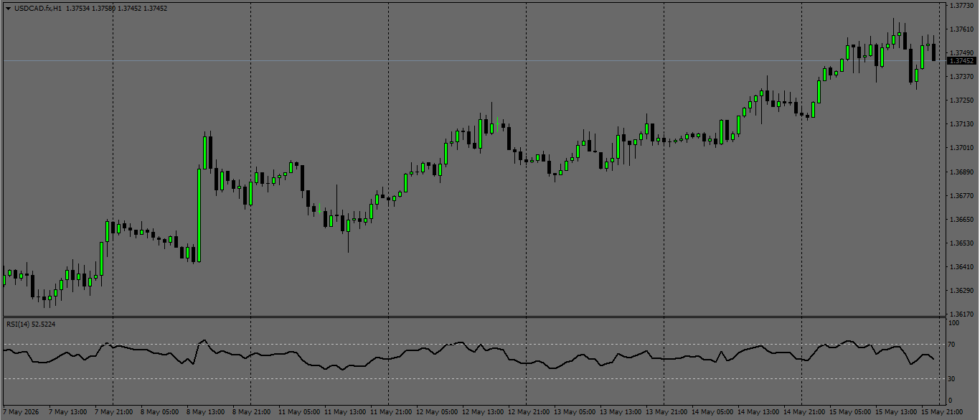Click the RSI oversold level label 30

(x=952, y=379)
